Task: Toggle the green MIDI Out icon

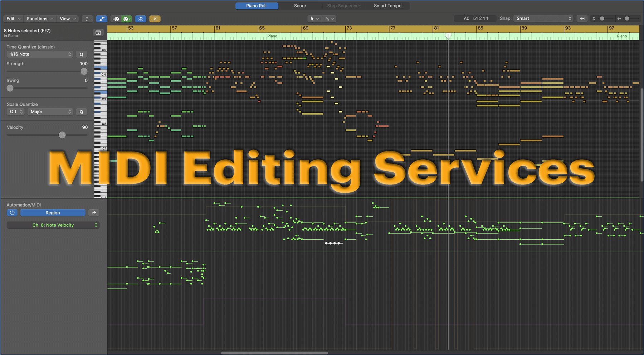Action: [126, 19]
